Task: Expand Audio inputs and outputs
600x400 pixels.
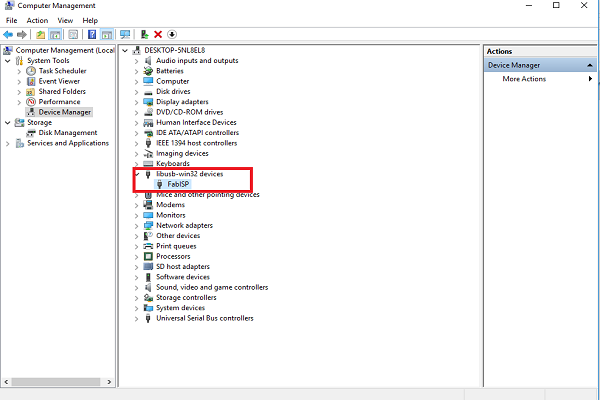Action: click(136, 61)
